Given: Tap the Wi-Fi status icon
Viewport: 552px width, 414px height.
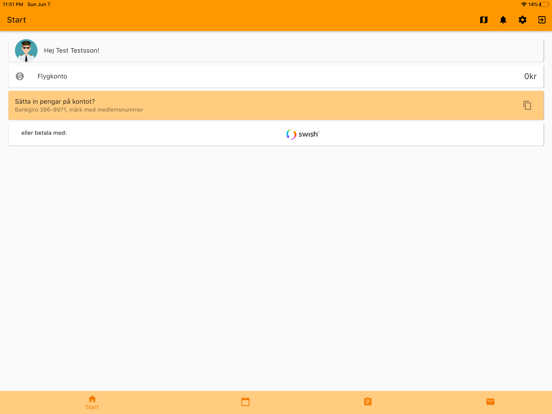Looking at the screenshot, I should click(524, 4).
